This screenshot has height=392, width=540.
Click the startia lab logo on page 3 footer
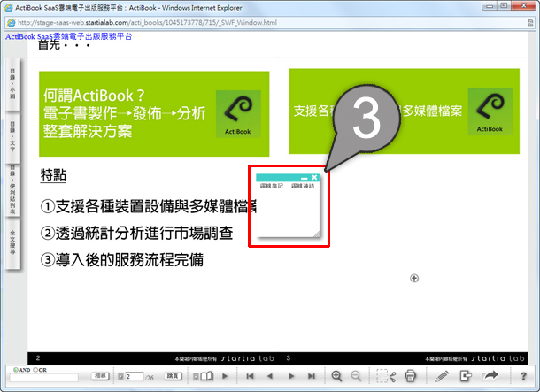498,358
